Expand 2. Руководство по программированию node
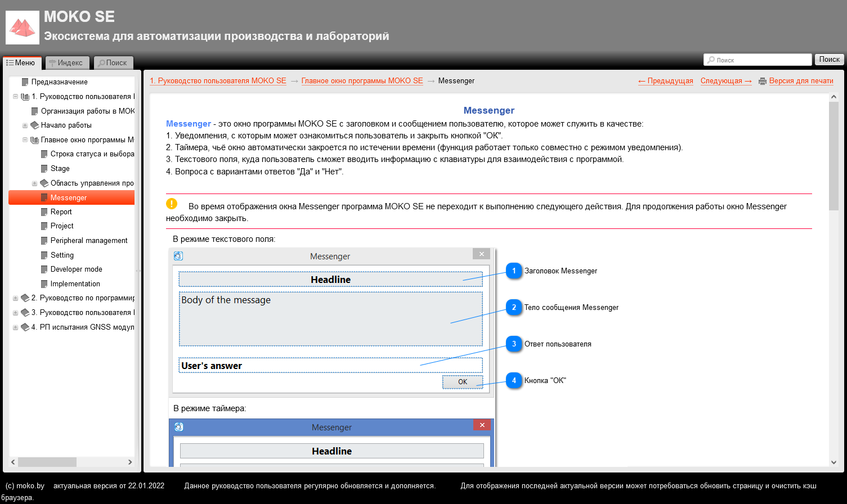847x504 pixels. pyautogui.click(x=15, y=298)
